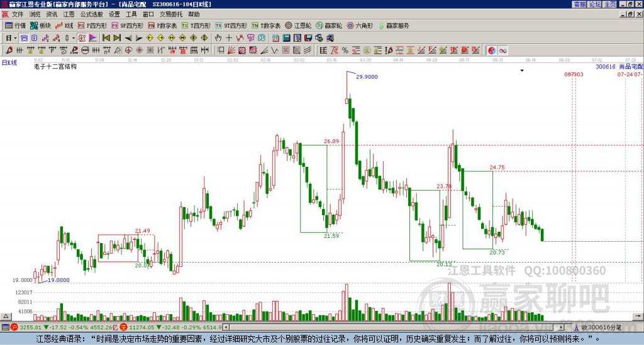
Task: Click the 19.0000 low price label
Action: pos(58,280)
